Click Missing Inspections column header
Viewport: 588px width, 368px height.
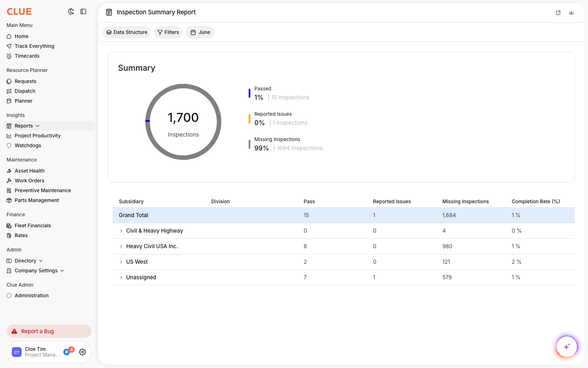click(465, 202)
